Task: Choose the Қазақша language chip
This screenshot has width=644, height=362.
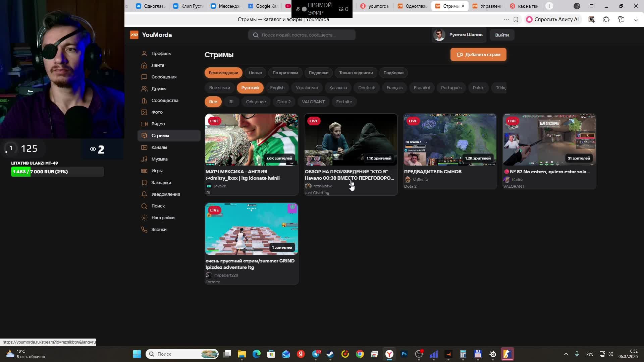Action: (338, 88)
